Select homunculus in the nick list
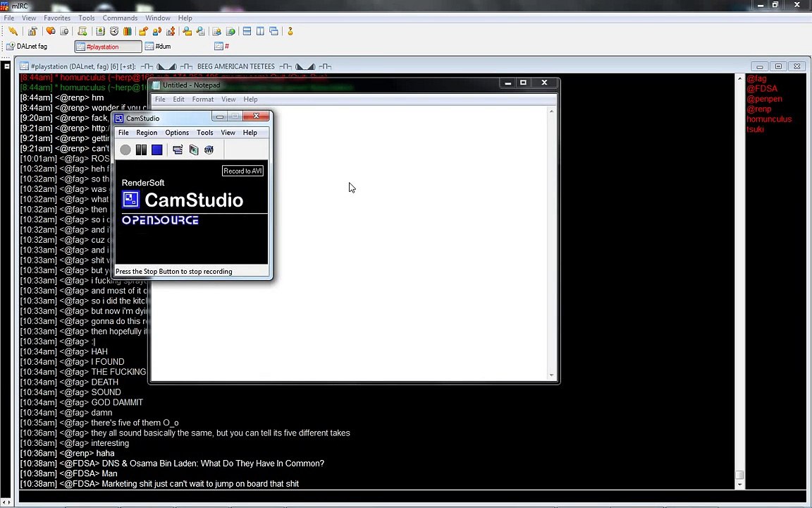The width and height of the screenshot is (812, 508). click(769, 119)
